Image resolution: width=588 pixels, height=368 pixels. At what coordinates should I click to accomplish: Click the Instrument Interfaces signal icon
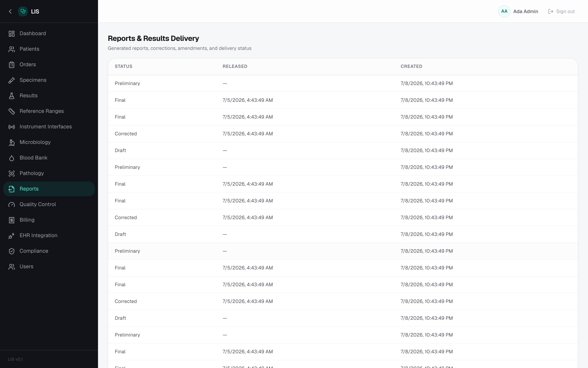pyautogui.click(x=11, y=127)
